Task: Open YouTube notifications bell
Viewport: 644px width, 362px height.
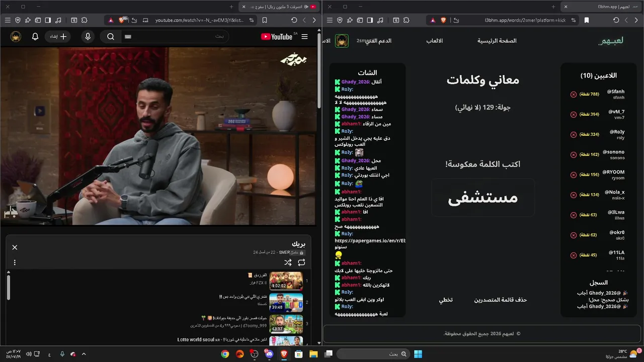Action: [x=35, y=37]
